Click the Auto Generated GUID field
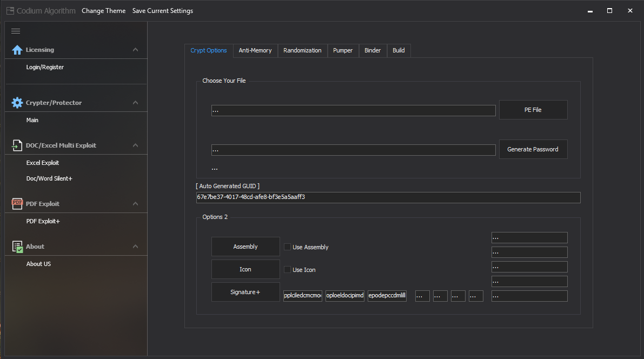 [x=388, y=197]
